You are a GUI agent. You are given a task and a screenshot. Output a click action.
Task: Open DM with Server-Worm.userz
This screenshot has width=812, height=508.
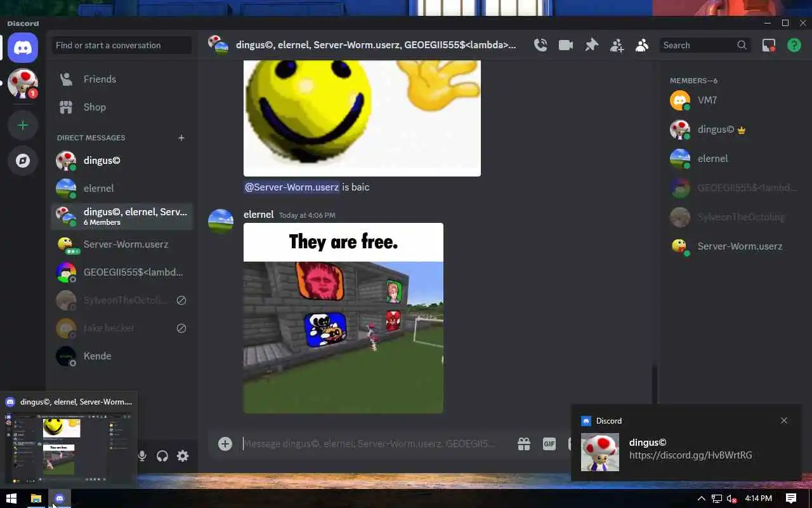122,244
